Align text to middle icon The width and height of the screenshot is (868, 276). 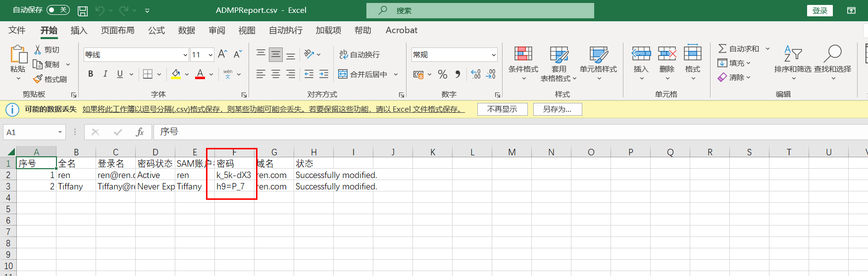276,54
